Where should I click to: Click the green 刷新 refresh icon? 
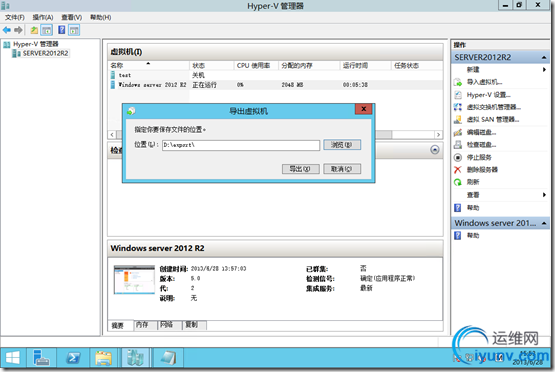click(x=458, y=182)
